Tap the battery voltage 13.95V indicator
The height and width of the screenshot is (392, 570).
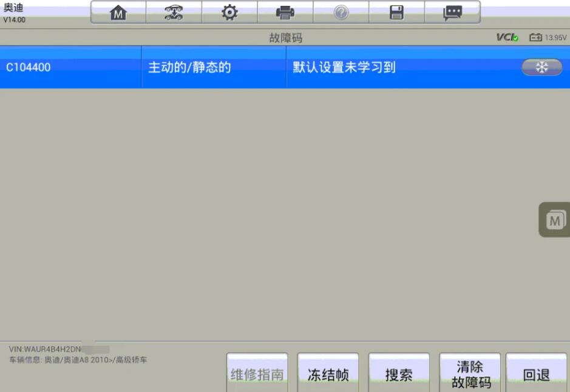pos(548,38)
